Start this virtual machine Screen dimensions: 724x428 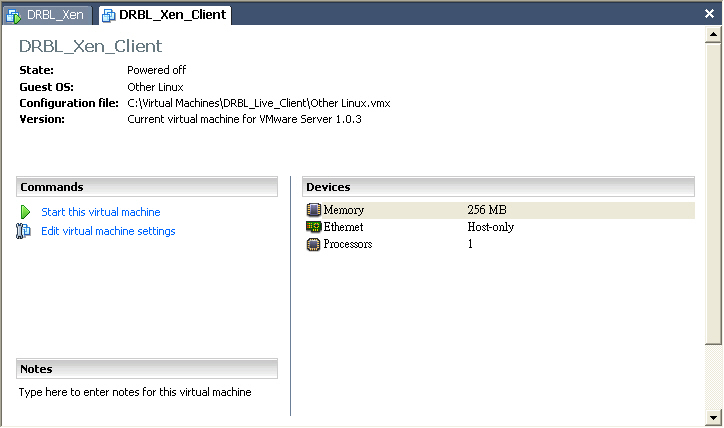click(101, 212)
